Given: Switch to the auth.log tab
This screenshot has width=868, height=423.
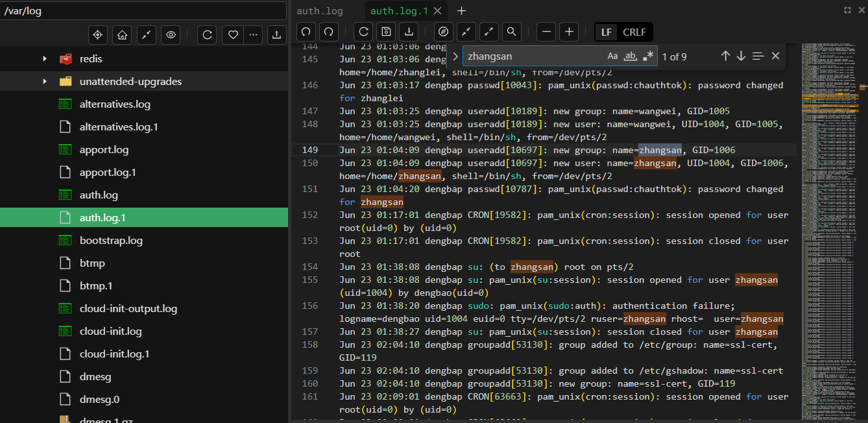Looking at the screenshot, I should pyautogui.click(x=320, y=11).
